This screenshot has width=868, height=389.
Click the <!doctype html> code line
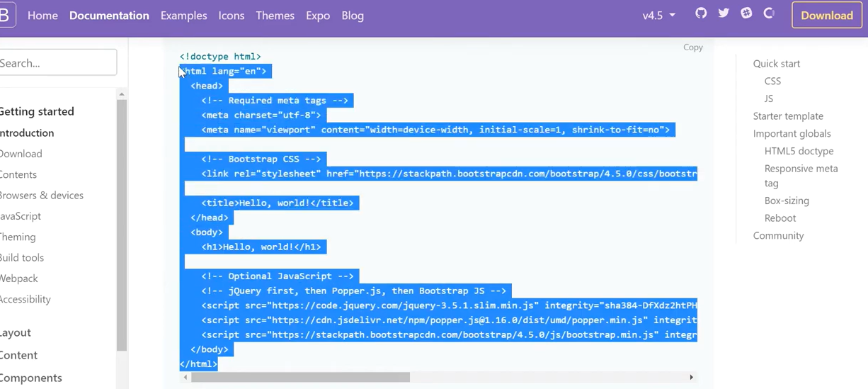220,57
